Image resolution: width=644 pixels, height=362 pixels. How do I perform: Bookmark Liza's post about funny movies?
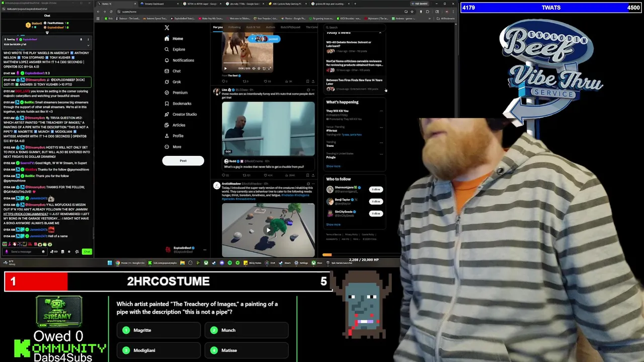tap(307, 175)
